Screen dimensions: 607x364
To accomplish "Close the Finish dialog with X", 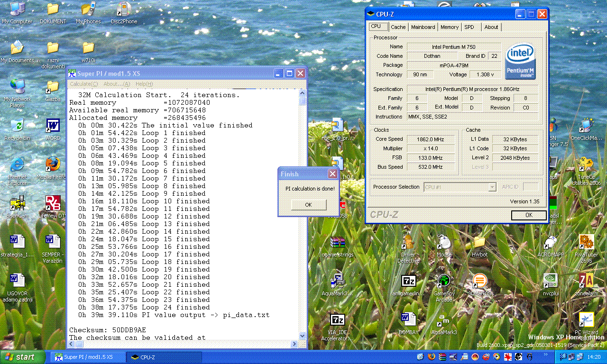I will click(332, 174).
